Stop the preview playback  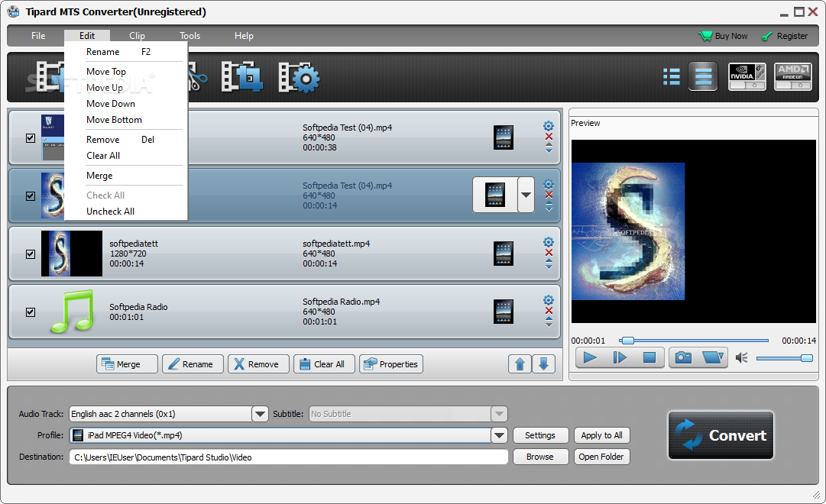(649, 357)
